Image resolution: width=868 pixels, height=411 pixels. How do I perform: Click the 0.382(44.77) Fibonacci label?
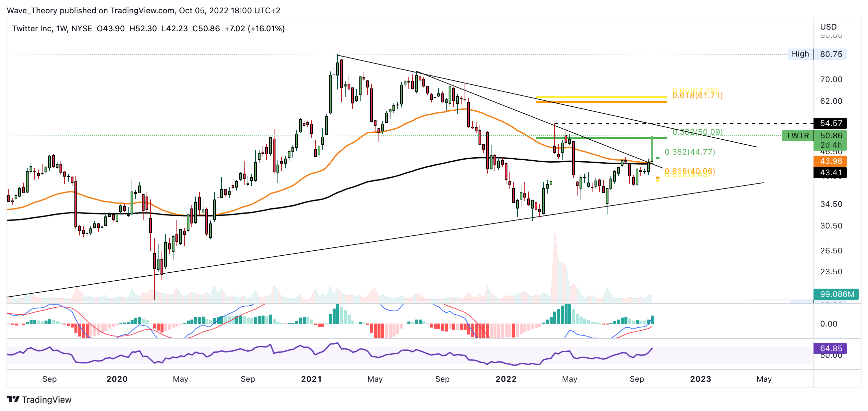(690, 152)
